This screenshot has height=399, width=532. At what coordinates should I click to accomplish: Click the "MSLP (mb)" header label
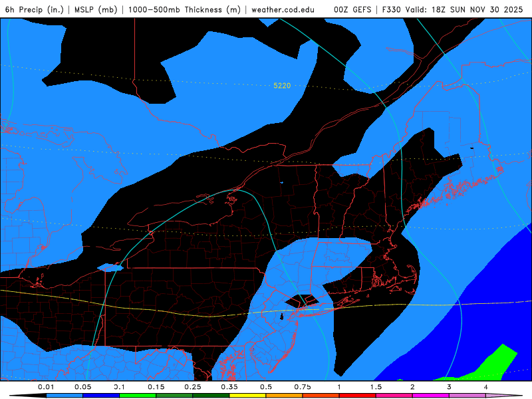[96, 9]
